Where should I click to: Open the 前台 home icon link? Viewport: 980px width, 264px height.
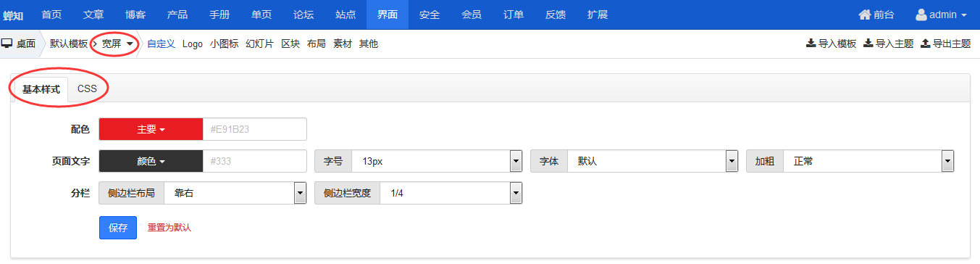(x=865, y=15)
